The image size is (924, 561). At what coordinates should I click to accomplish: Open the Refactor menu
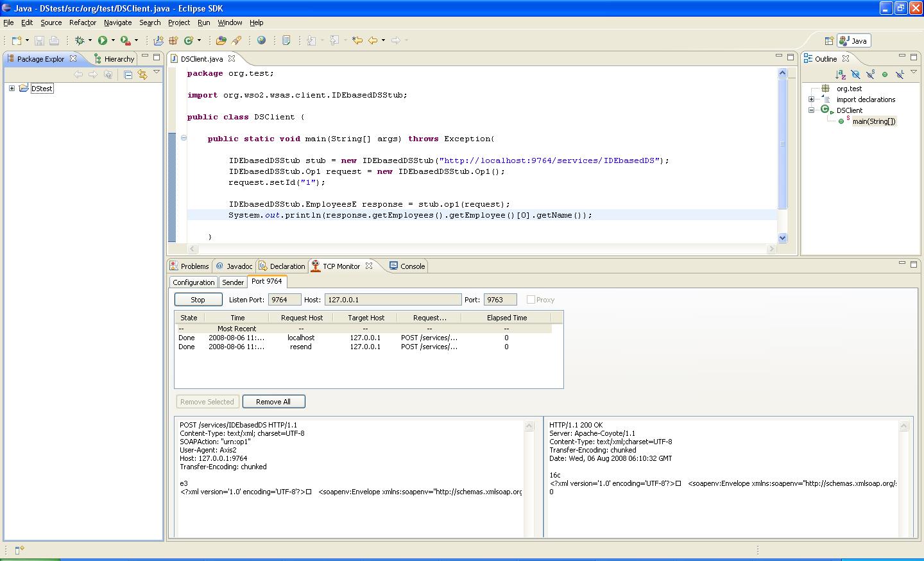(82, 22)
